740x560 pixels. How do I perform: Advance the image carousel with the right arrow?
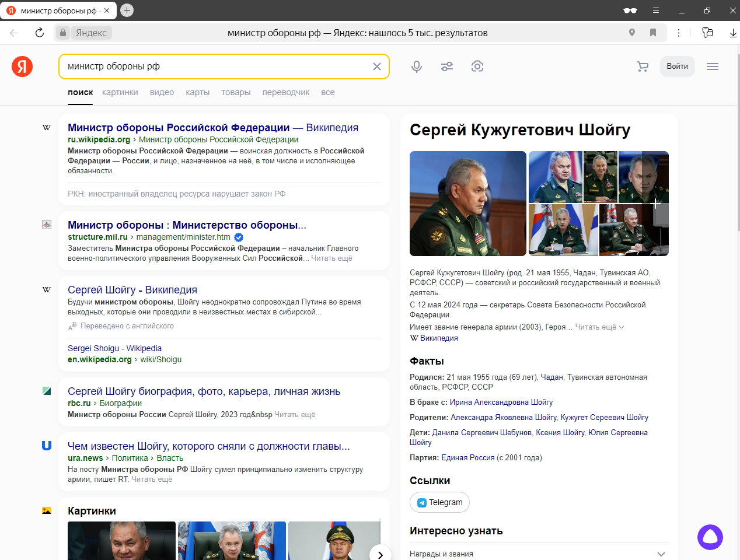[380, 554]
